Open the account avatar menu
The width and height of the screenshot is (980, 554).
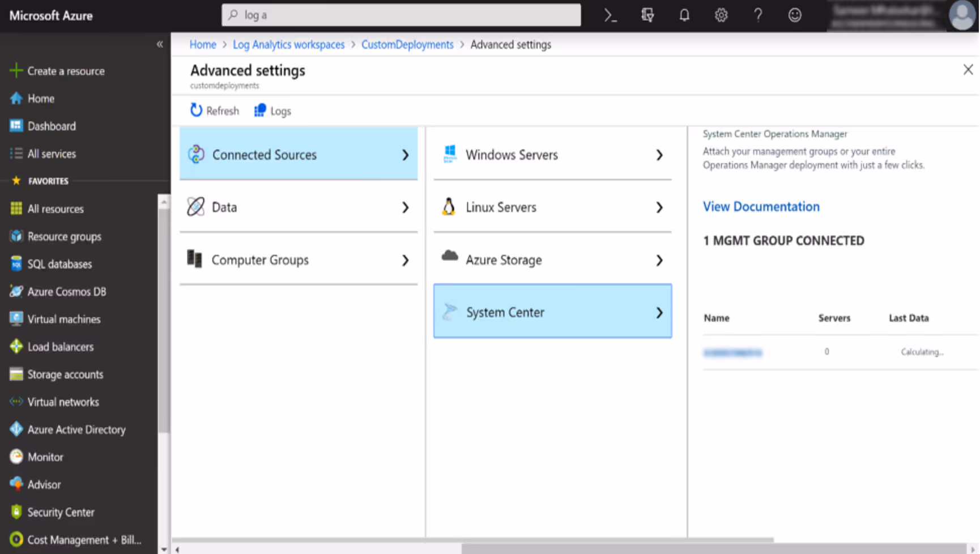[962, 15]
